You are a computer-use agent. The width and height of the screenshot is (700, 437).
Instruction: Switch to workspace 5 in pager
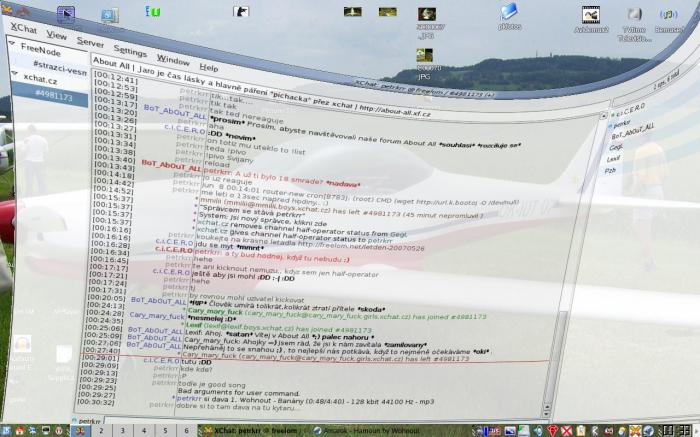tap(166, 431)
